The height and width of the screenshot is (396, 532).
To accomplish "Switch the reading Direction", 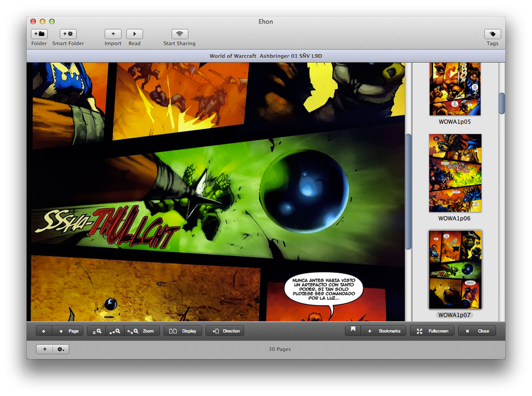I will pyautogui.click(x=225, y=331).
